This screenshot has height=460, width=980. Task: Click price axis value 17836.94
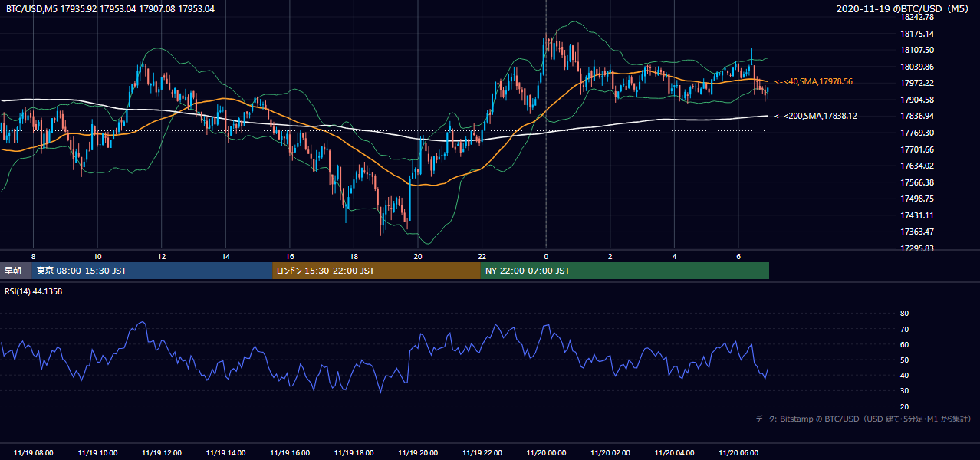917,116
